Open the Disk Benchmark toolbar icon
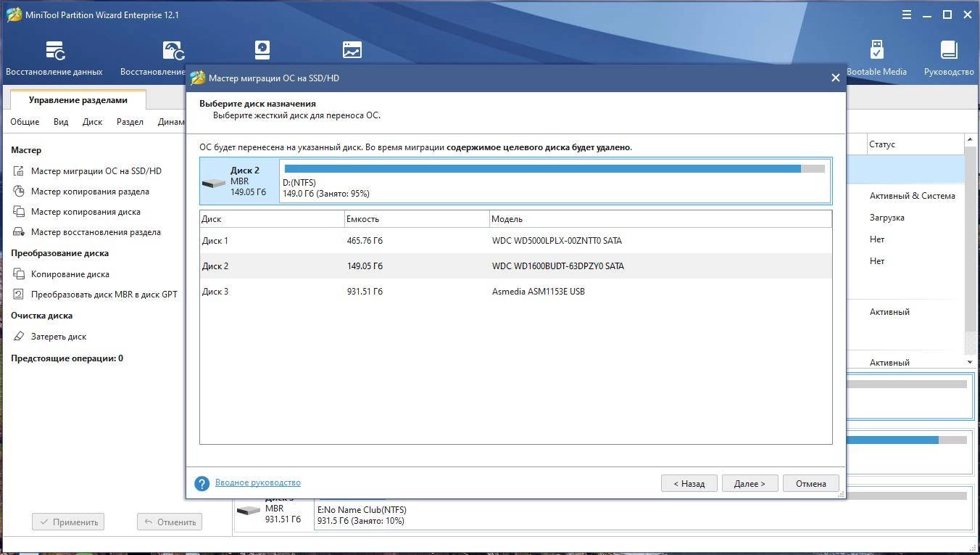The image size is (980, 555). (262, 49)
